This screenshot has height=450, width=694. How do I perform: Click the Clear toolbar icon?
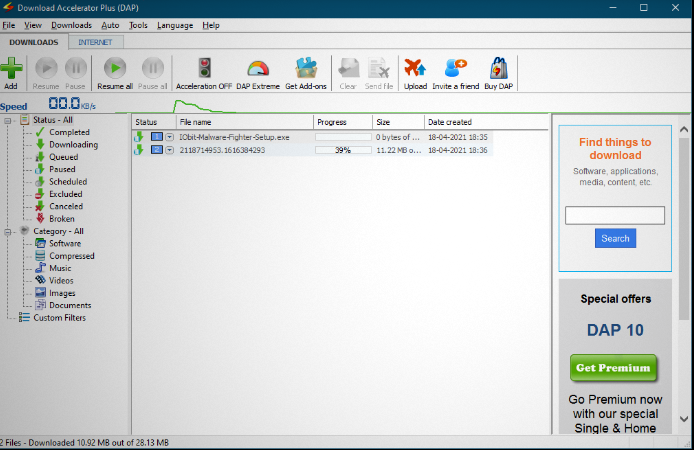click(348, 68)
